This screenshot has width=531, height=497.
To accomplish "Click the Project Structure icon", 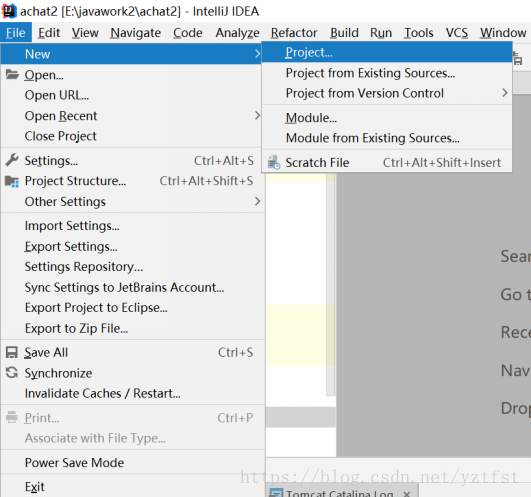I will click(x=12, y=181).
